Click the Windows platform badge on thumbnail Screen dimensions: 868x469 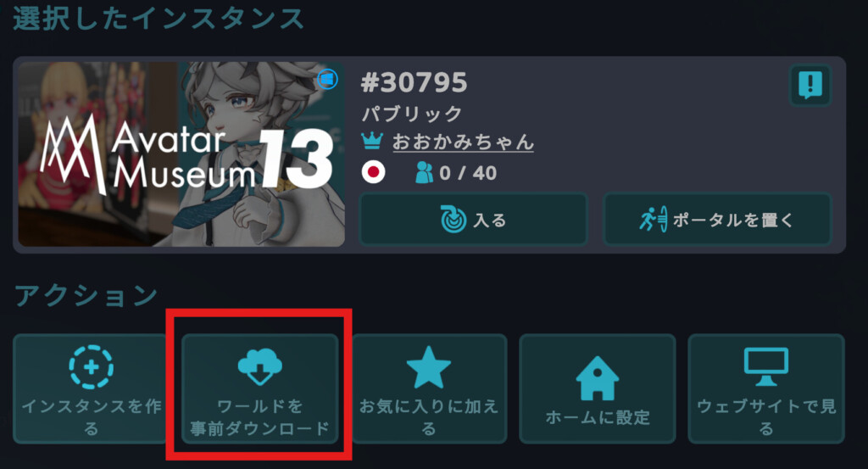[x=327, y=79]
